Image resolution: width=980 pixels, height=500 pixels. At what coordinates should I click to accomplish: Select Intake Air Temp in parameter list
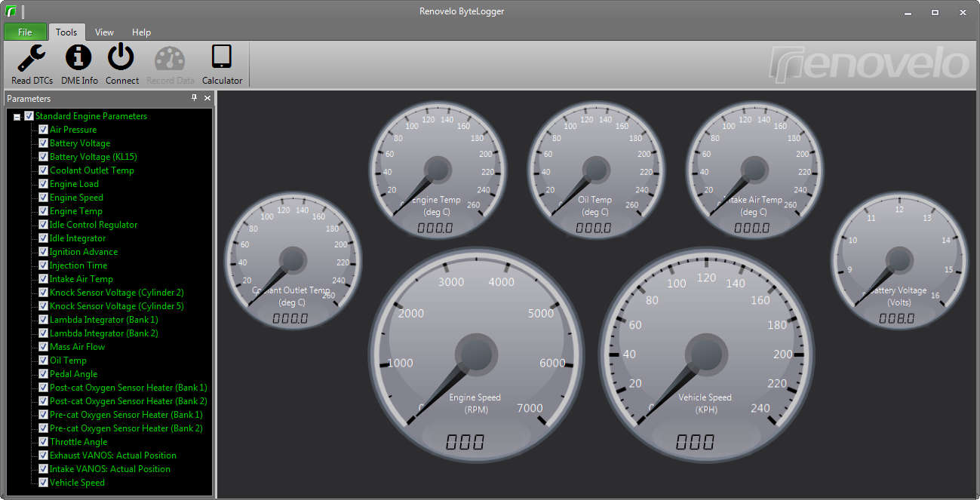coord(81,279)
